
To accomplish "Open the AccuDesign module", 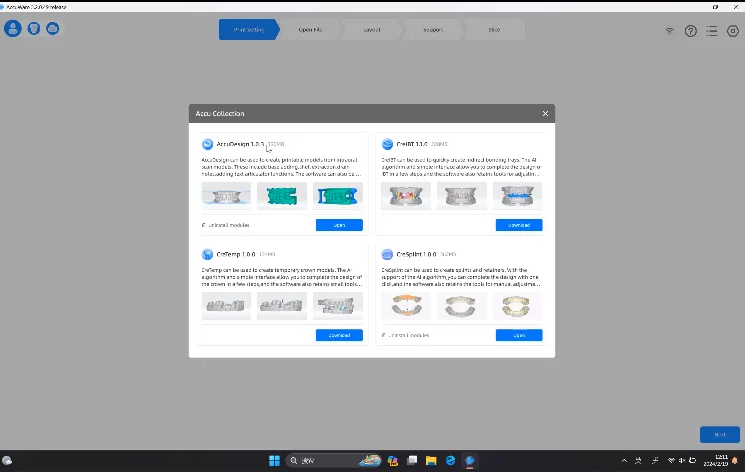I will click(339, 225).
